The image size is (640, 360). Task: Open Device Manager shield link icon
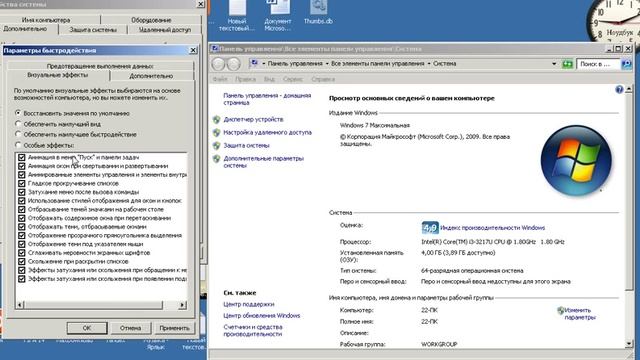tap(216, 120)
